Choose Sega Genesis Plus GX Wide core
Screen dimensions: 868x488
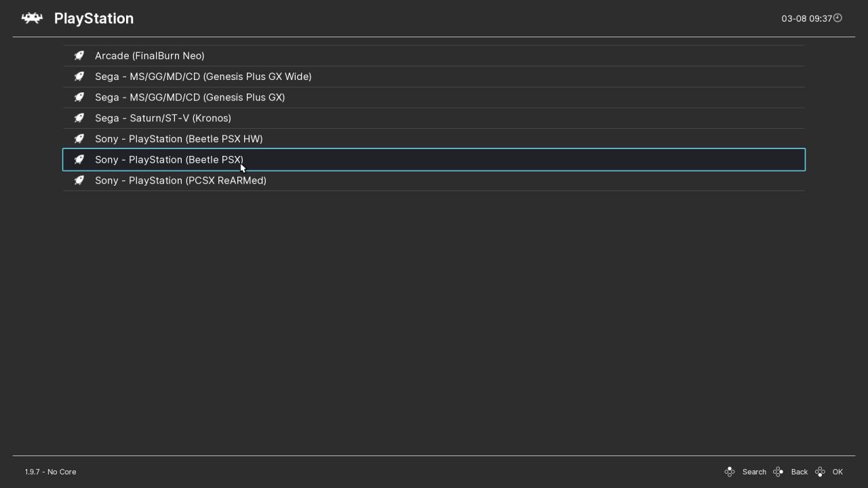434,77
